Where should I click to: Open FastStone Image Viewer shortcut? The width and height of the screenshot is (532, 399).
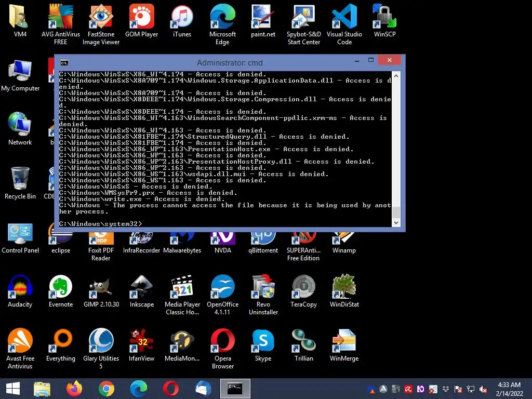[x=101, y=24]
